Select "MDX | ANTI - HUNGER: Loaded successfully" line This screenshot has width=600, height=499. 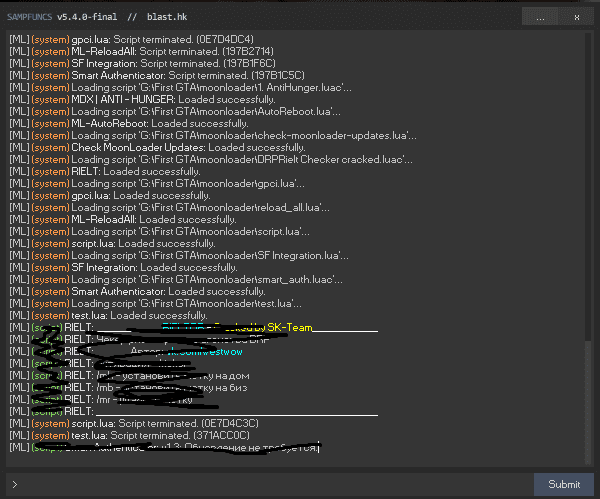point(180,99)
